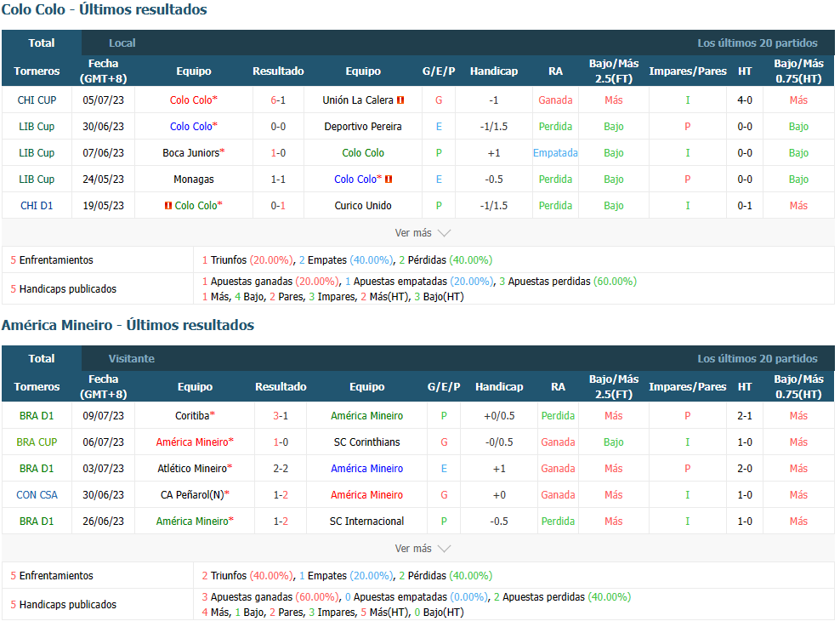The width and height of the screenshot is (840, 627).
Task: Click date 07/06/23 in Boca Juniors row
Action: [x=104, y=153]
